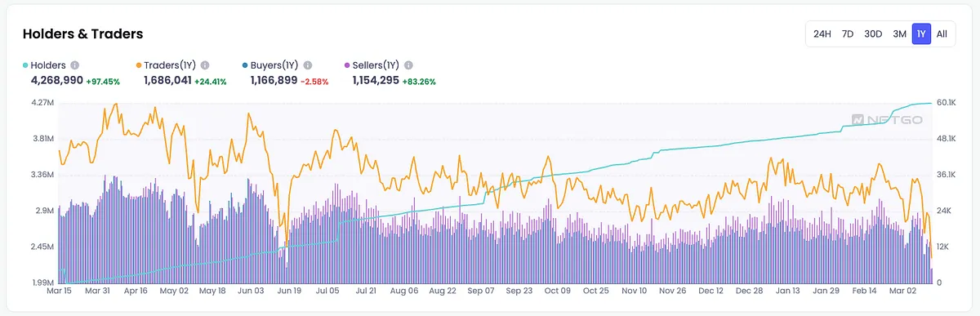Click the Holders & Traders heading
980x316 pixels.
point(82,33)
